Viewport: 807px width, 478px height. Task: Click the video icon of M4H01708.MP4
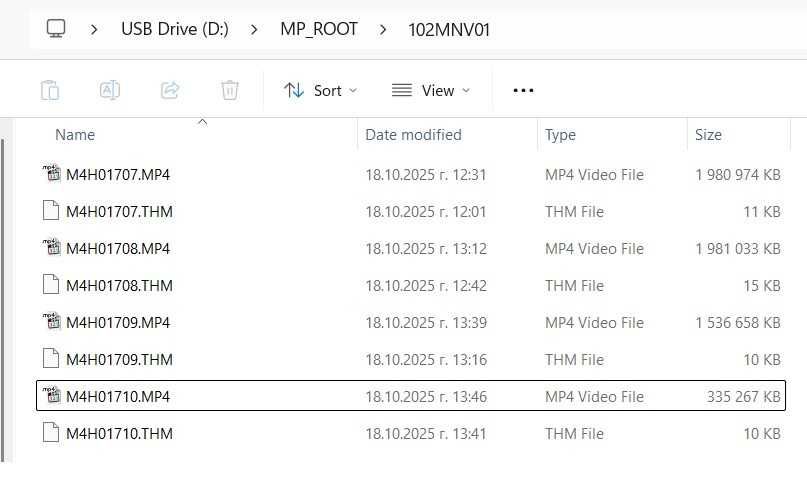click(51, 247)
